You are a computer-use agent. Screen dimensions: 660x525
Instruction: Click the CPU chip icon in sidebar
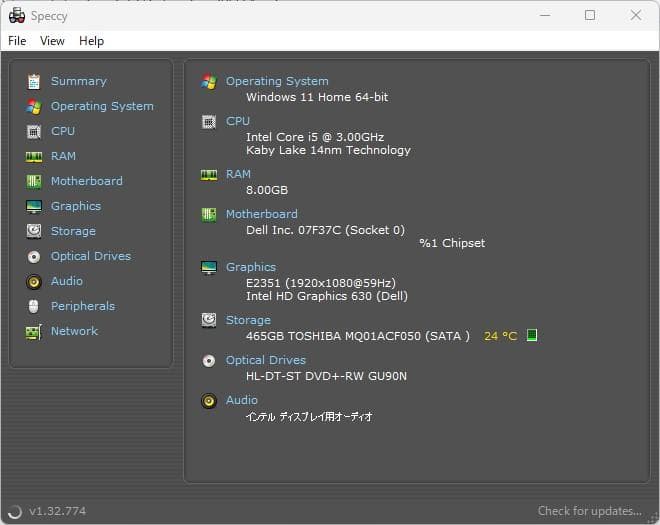[x=34, y=131]
